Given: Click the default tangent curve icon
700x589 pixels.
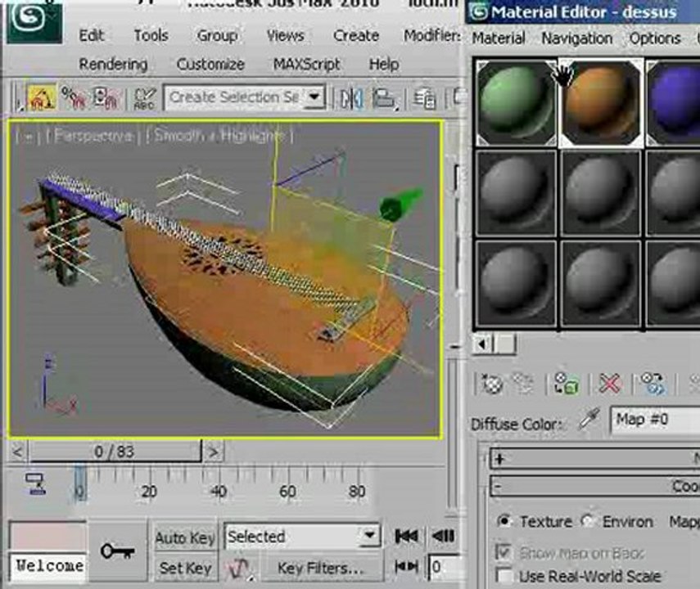Looking at the screenshot, I should (238, 568).
